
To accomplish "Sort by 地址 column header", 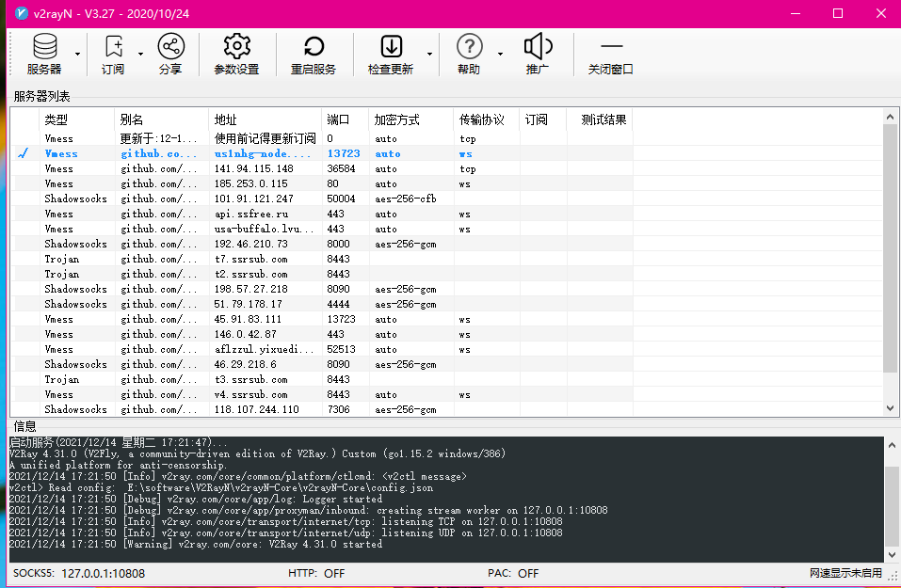I will [265, 119].
